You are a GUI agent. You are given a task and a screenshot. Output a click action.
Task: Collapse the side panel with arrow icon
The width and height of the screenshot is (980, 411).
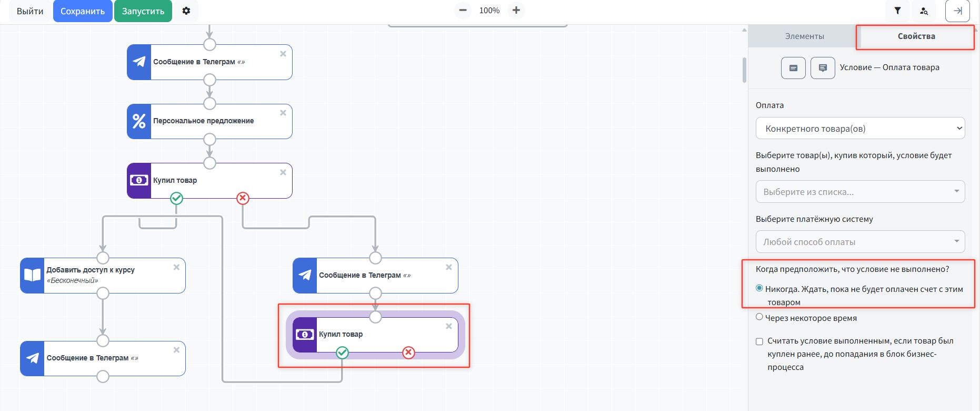click(957, 11)
